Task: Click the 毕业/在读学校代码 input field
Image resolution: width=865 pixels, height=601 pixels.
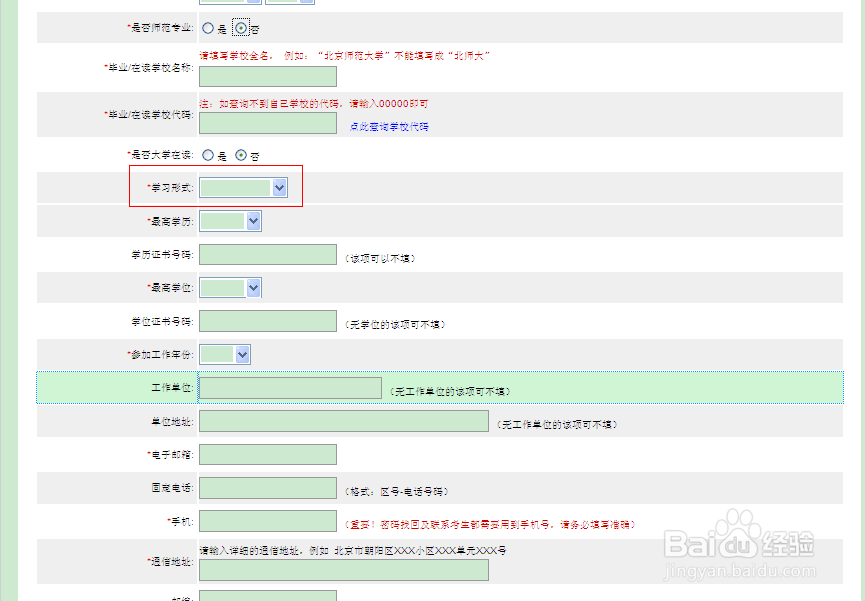Action: (x=267, y=123)
